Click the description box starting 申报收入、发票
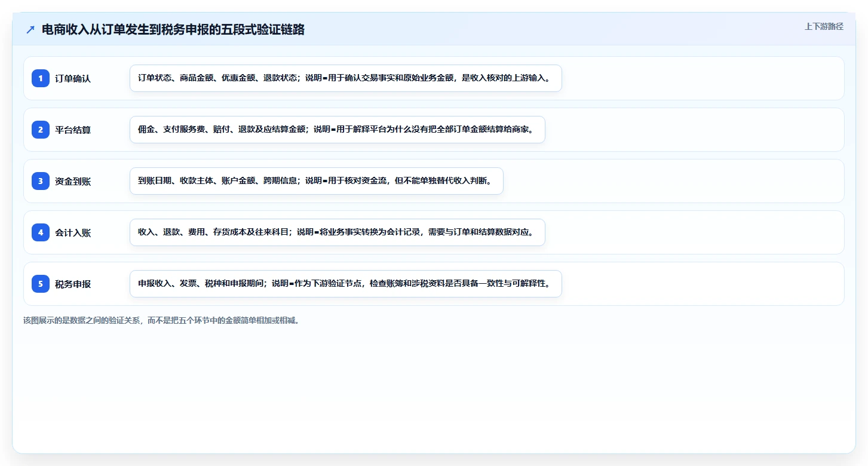868x466 pixels. 346,284
